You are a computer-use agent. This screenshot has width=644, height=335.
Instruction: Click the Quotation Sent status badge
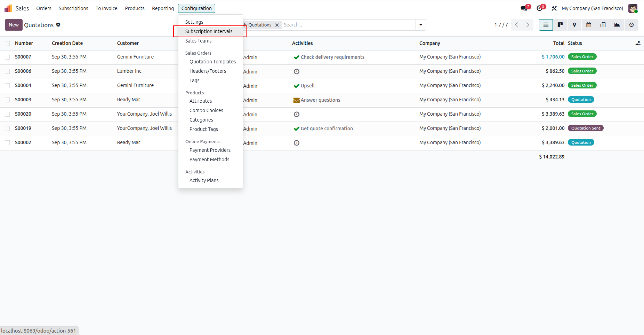tap(586, 128)
